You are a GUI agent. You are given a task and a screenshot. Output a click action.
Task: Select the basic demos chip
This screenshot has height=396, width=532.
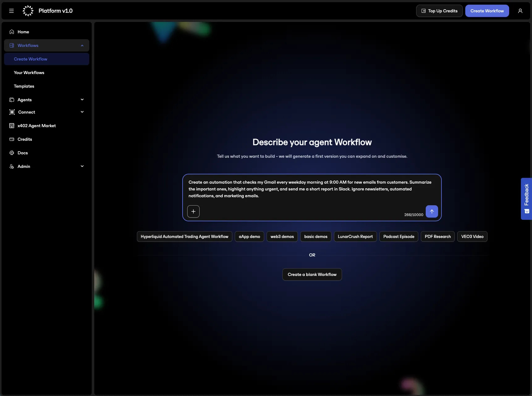click(316, 236)
